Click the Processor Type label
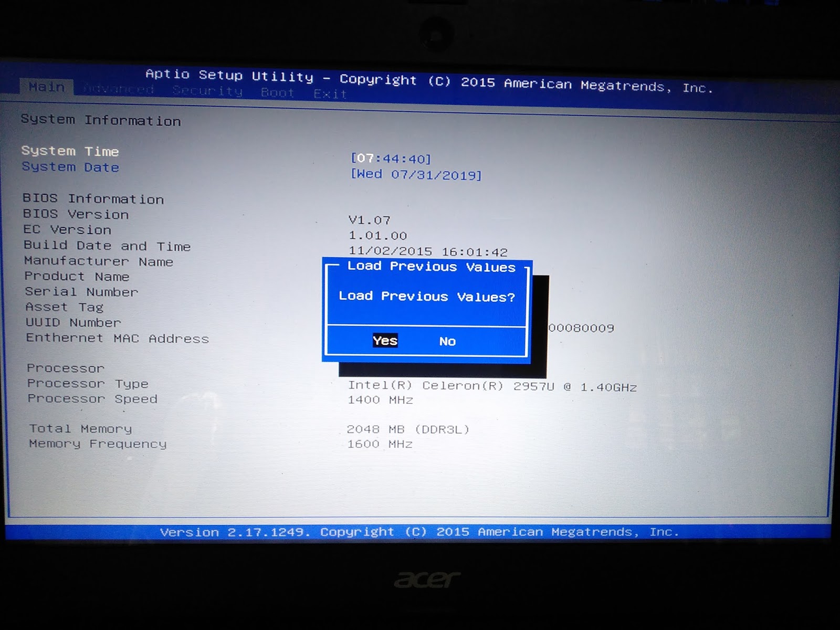This screenshot has height=630, width=840. click(x=88, y=384)
